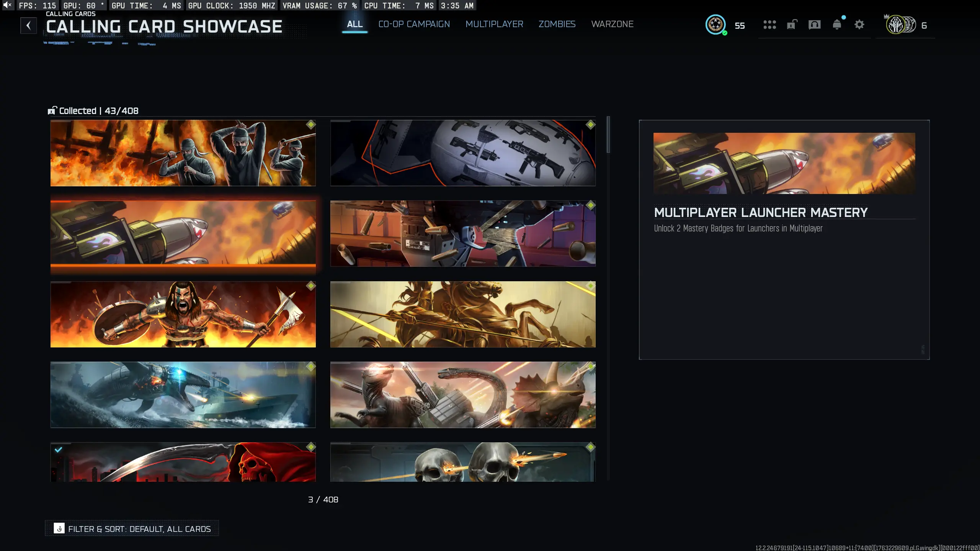Select the ninjas in fire calling card
The width and height of the screenshot is (980, 551).
point(183,153)
